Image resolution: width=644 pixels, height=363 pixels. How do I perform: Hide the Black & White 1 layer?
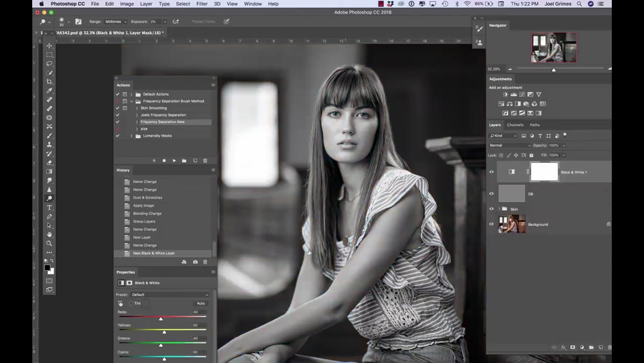(x=491, y=172)
